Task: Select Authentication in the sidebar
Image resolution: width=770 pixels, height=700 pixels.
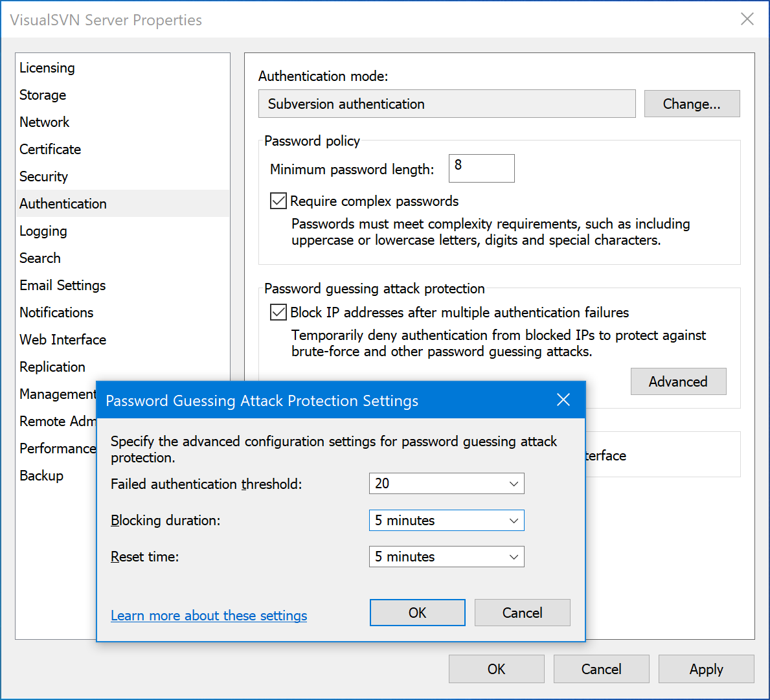Action: [x=123, y=204]
